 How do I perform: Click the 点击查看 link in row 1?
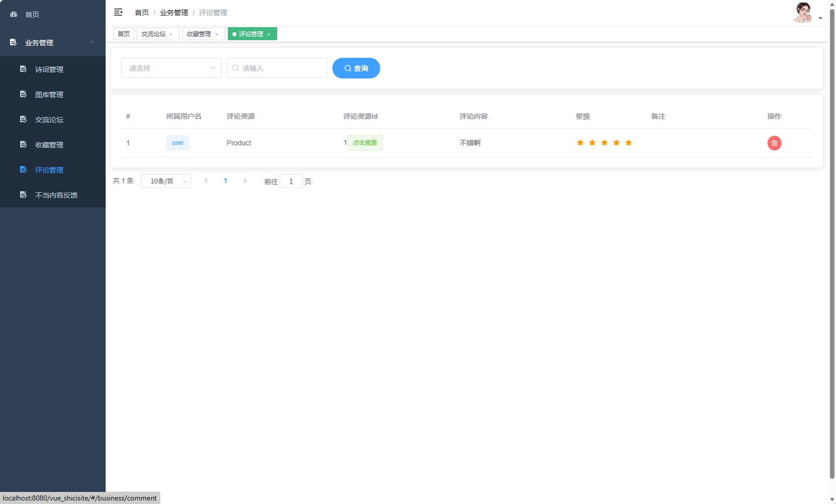365,143
